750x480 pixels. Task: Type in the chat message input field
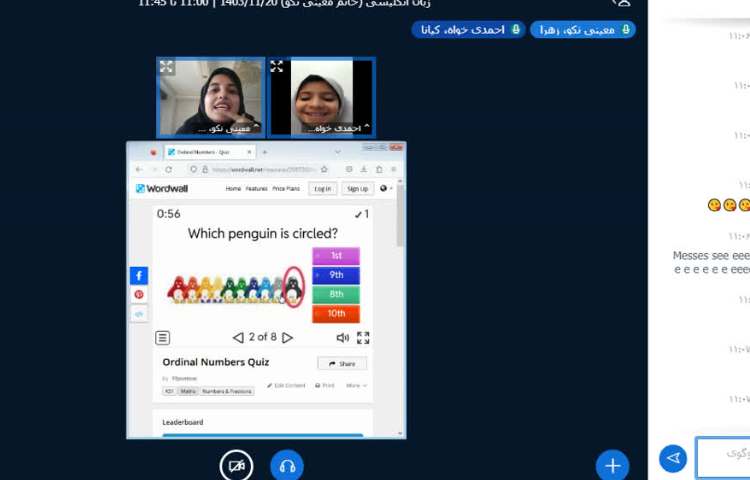725,456
